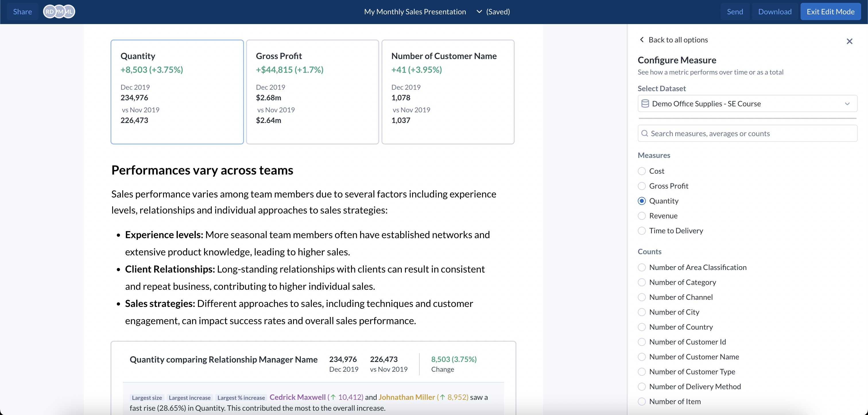Click the magnifier icon in the search box
868x415 pixels.
(645, 133)
